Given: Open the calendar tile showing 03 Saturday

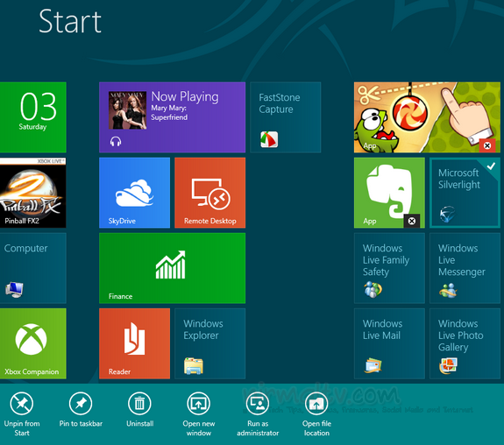Looking at the screenshot, I should (x=33, y=117).
